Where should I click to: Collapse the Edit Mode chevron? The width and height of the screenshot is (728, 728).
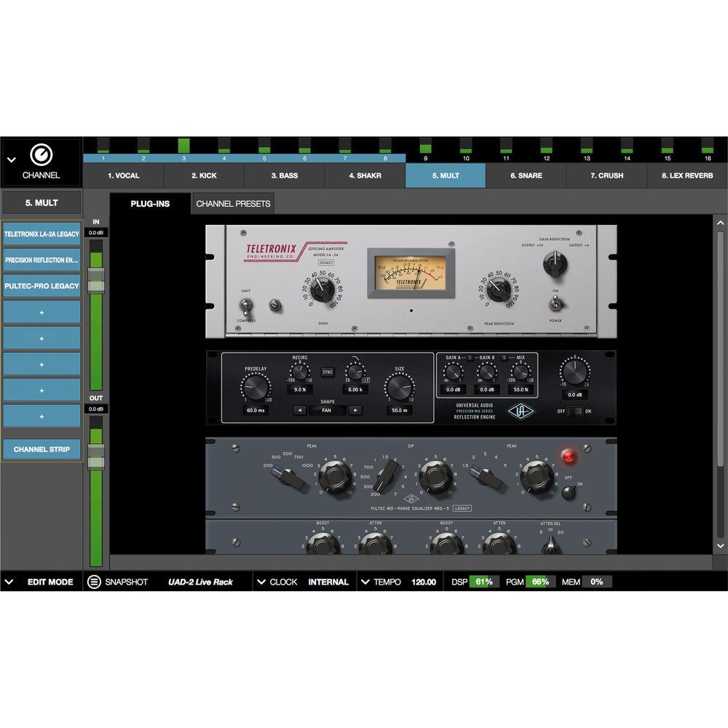9,582
